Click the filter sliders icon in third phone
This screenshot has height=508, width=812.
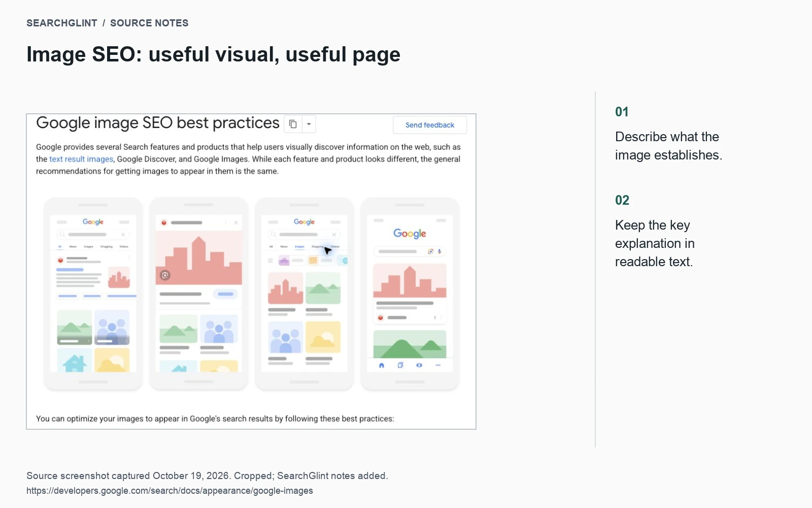(x=270, y=261)
